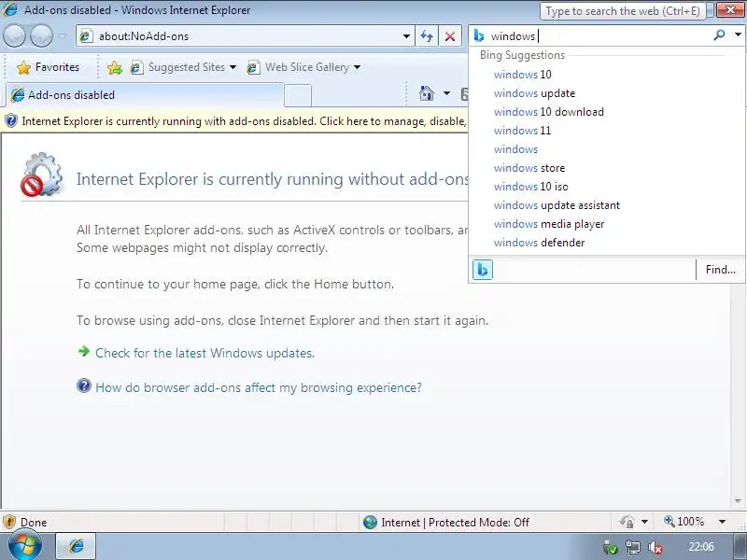Select the 'windows 10 iso' suggestion
The image size is (747, 560).
[x=531, y=186]
